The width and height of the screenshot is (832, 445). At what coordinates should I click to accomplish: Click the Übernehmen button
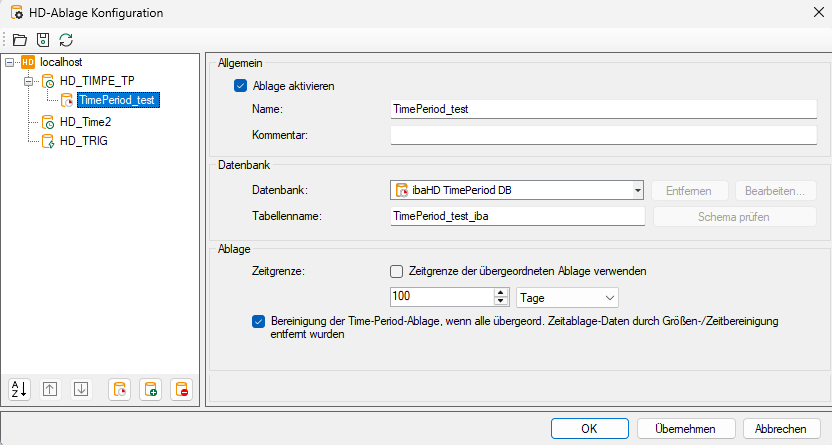[686, 428]
